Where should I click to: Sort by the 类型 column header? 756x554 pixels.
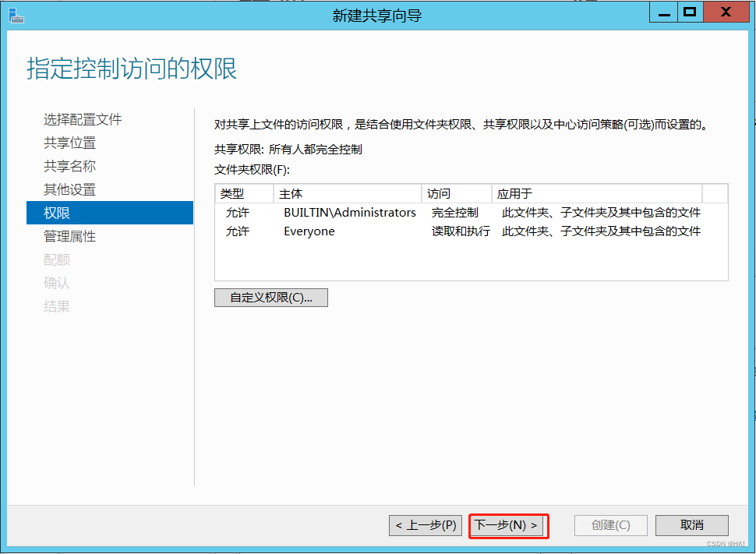245,194
